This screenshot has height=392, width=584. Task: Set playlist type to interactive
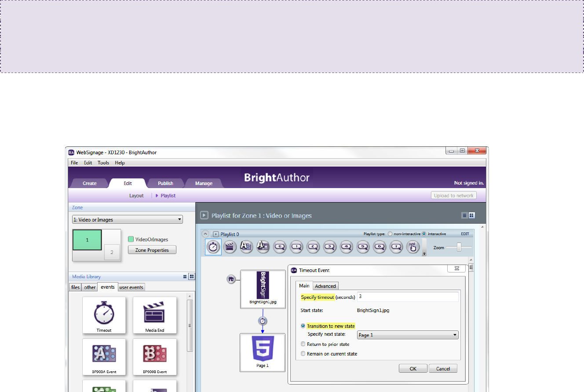point(424,234)
